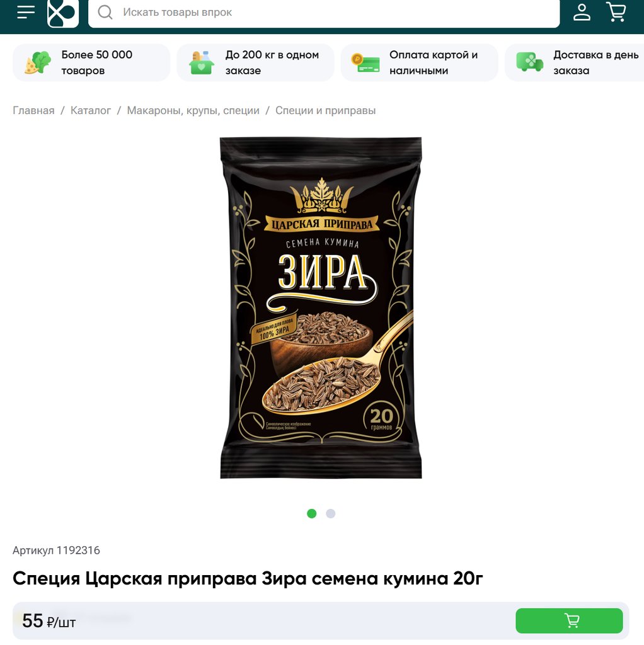The width and height of the screenshot is (644, 645).
Task: Open 'Макароны, крупы, специи' breadcrumb
Action: (193, 110)
